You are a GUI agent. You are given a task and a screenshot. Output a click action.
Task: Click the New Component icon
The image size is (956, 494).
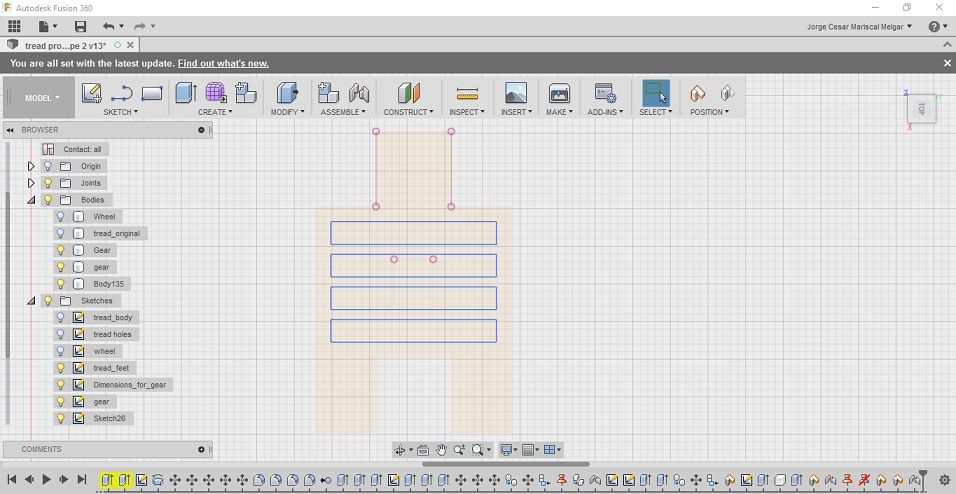(246, 93)
